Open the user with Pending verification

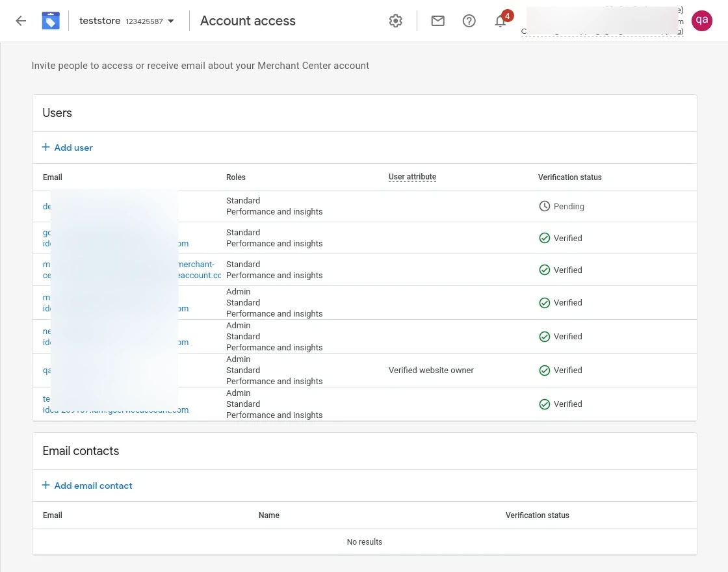(x=47, y=206)
